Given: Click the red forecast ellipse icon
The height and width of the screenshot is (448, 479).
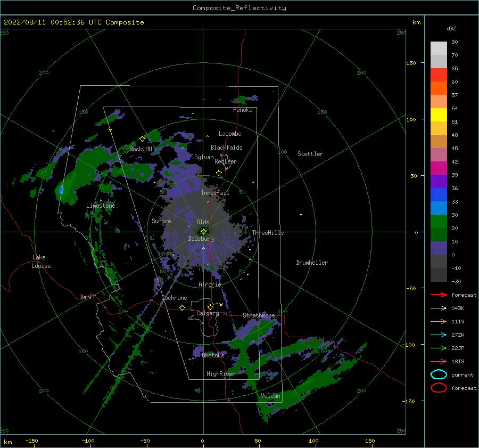Looking at the screenshot, I should (439, 388).
